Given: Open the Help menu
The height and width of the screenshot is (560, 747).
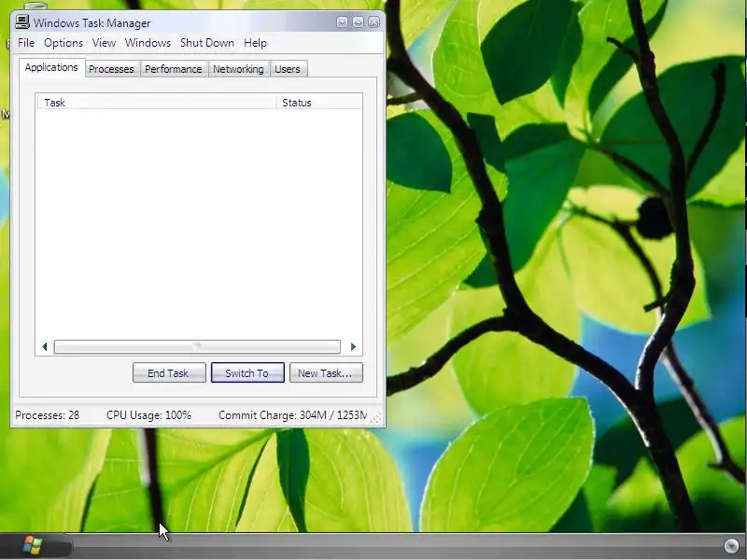Looking at the screenshot, I should coord(255,43).
